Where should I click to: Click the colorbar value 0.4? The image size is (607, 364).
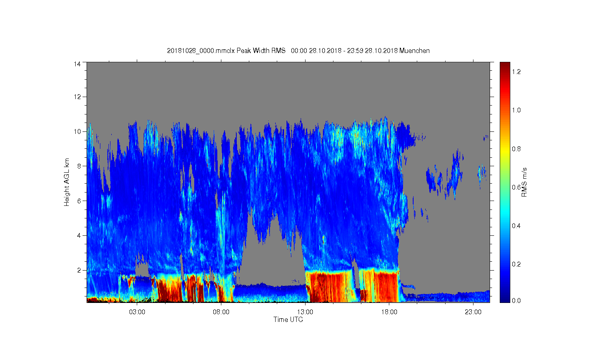pyautogui.click(x=516, y=226)
